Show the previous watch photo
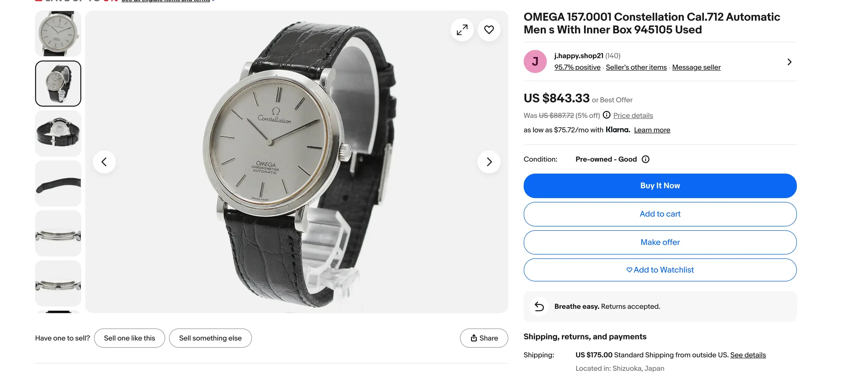 click(x=105, y=162)
